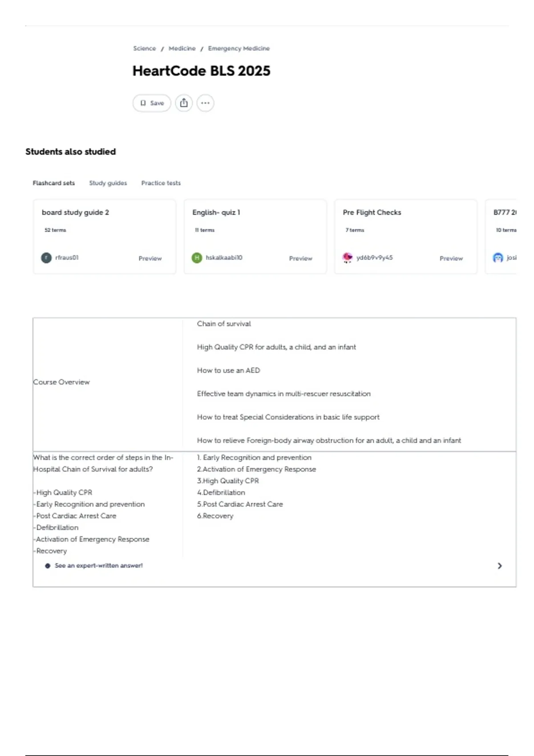
Task: Click the dot icon beside expert-written answer
Action: pos(48,566)
